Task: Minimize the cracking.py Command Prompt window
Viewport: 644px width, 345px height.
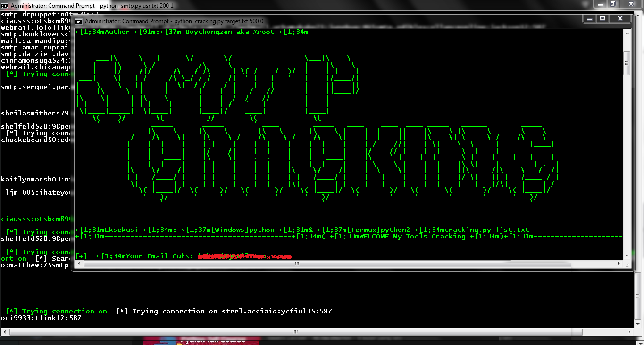Action: coord(590,18)
